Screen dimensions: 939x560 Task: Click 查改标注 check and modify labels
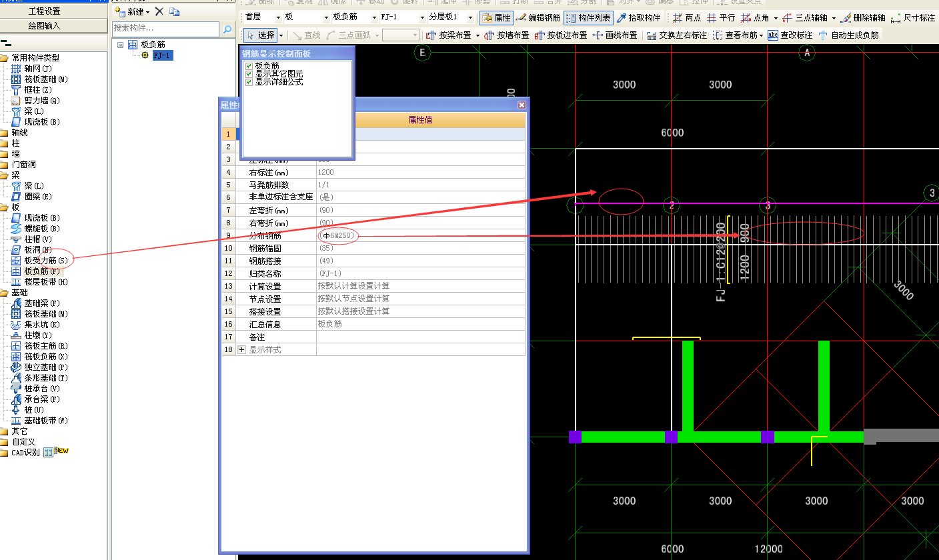coord(790,35)
